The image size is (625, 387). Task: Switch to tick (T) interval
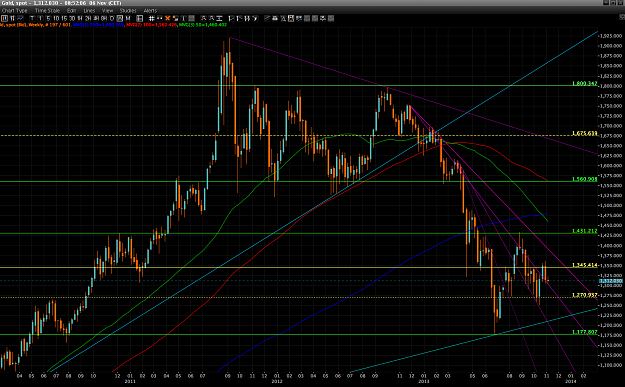[x=32, y=18]
